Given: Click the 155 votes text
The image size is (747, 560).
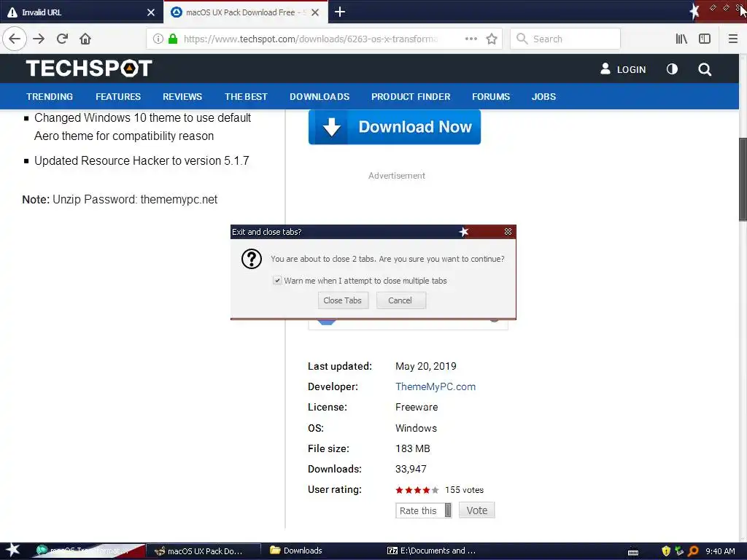Looking at the screenshot, I should [464, 490].
